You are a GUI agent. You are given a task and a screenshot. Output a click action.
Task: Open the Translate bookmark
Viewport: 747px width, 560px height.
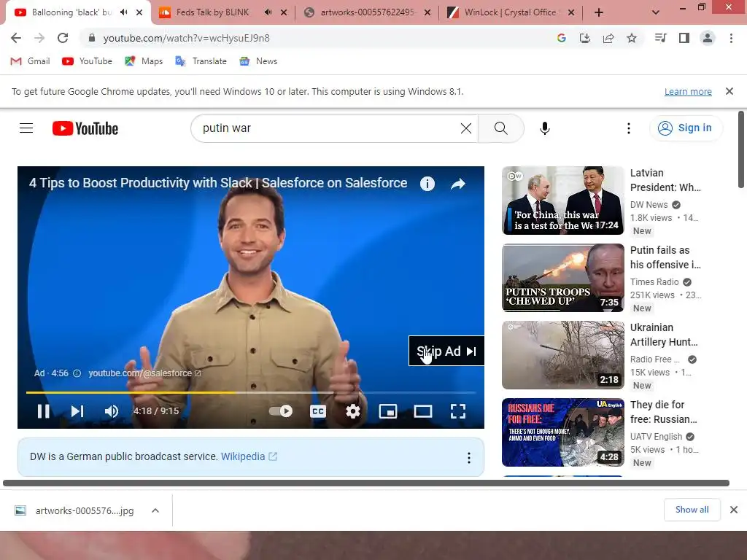201,61
